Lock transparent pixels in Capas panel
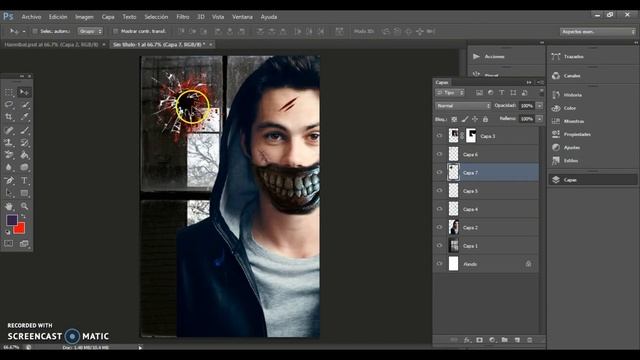 454,119
